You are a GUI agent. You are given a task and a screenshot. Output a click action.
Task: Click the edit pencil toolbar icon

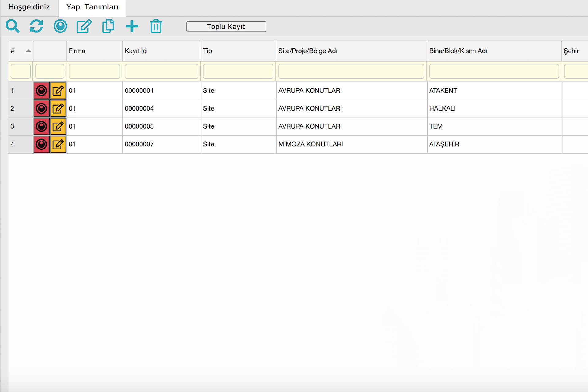click(x=84, y=26)
